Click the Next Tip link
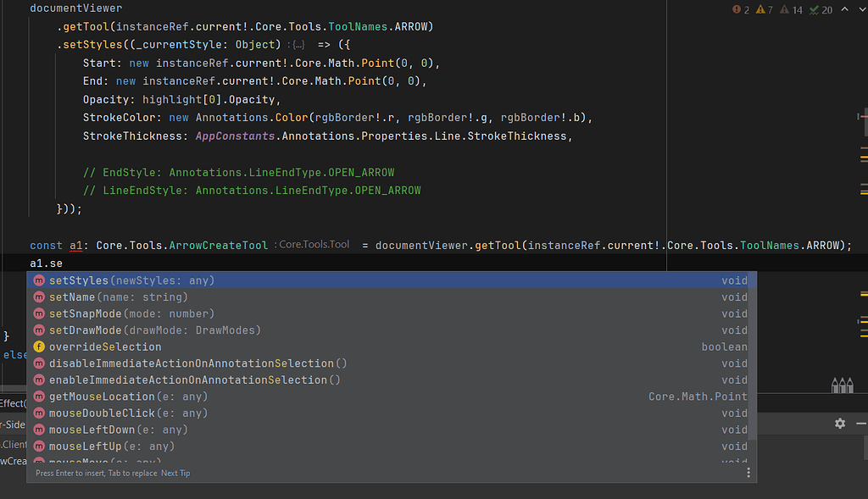This screenshot has height=499, width=868. tap(175, 473)
